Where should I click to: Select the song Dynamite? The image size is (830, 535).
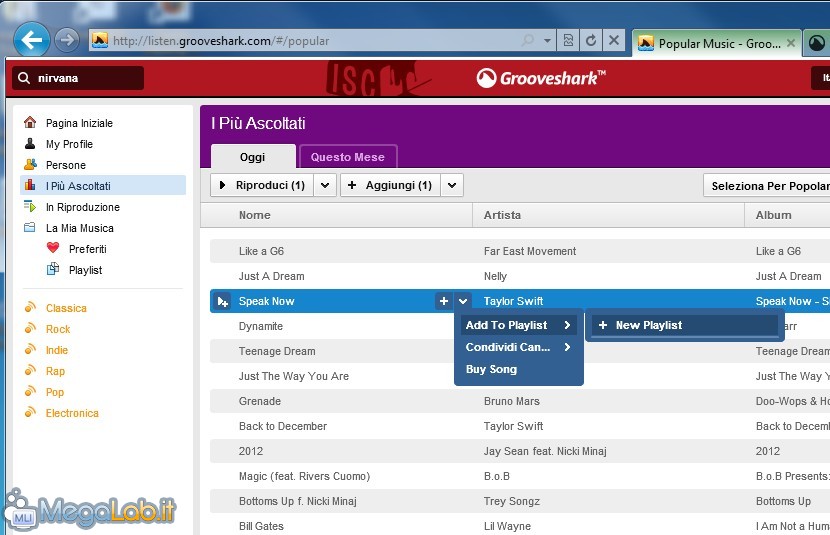coord(261,326)
